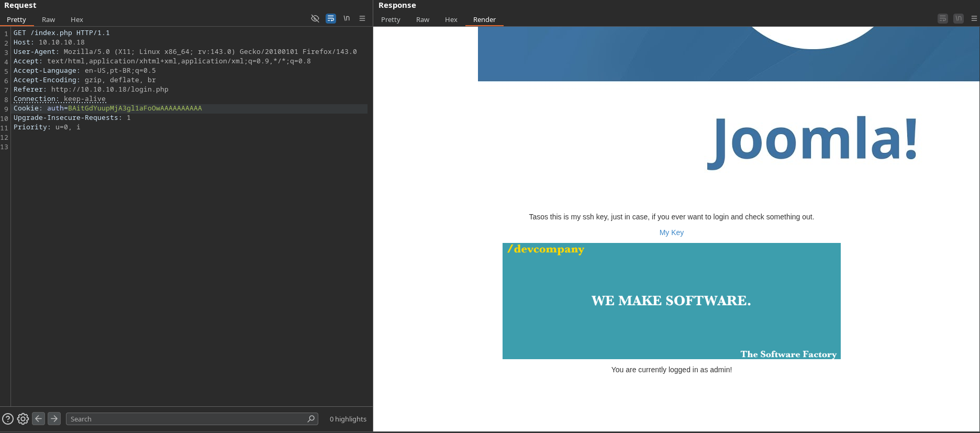The image size is (980, 433).
Task: Switch to the Response Hex tab
Action: point(451,19)
